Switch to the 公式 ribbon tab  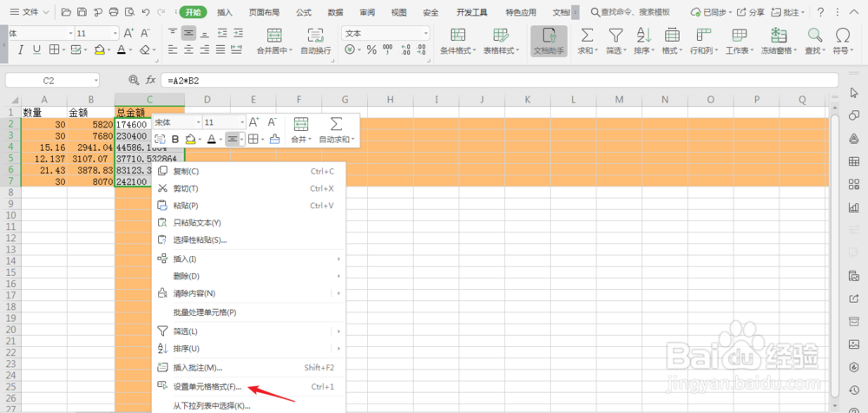tap(303, 12)
